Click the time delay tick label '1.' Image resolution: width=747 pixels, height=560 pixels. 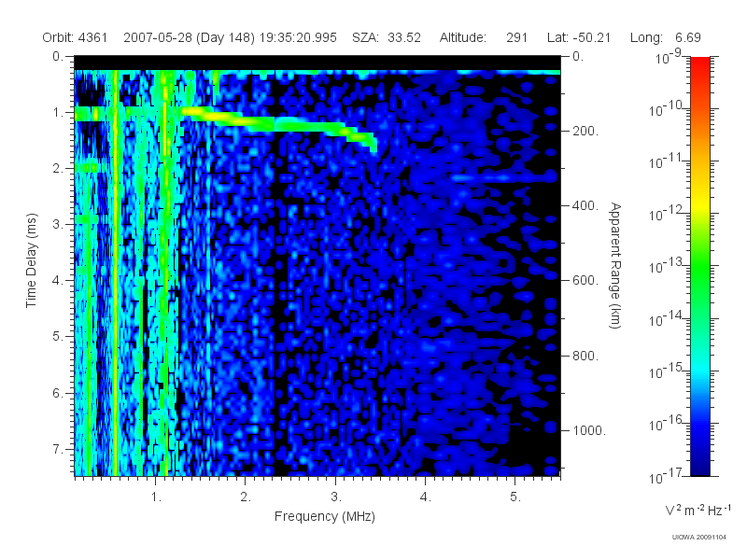click(x=58, y=113)
